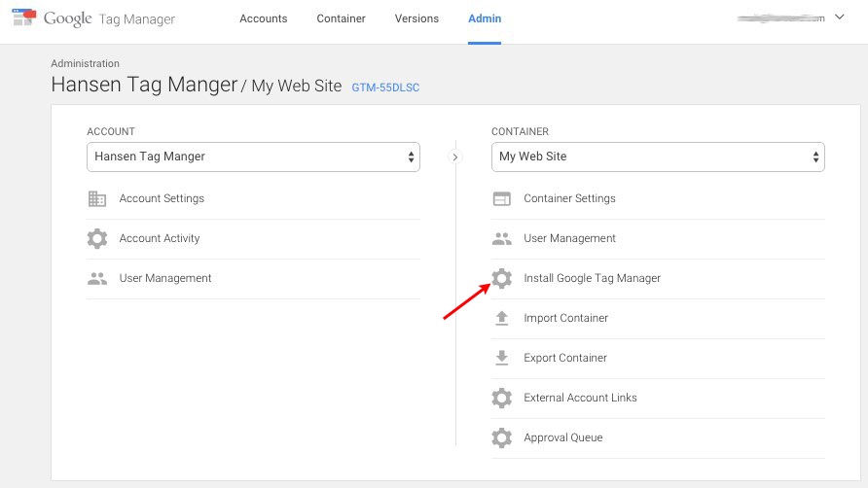Expand the user account menu chevron
Image resolution: width=868 pixels, height=488 pixels.
840,17
